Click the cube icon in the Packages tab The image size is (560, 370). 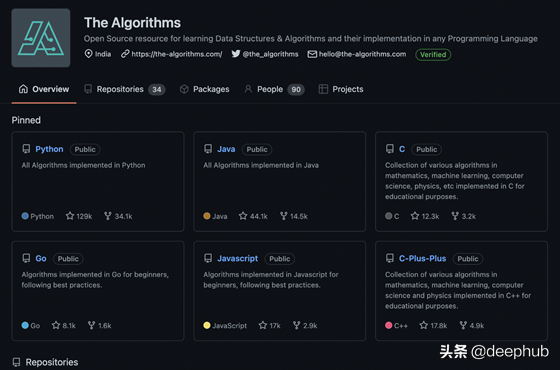[x=184, y=89]
